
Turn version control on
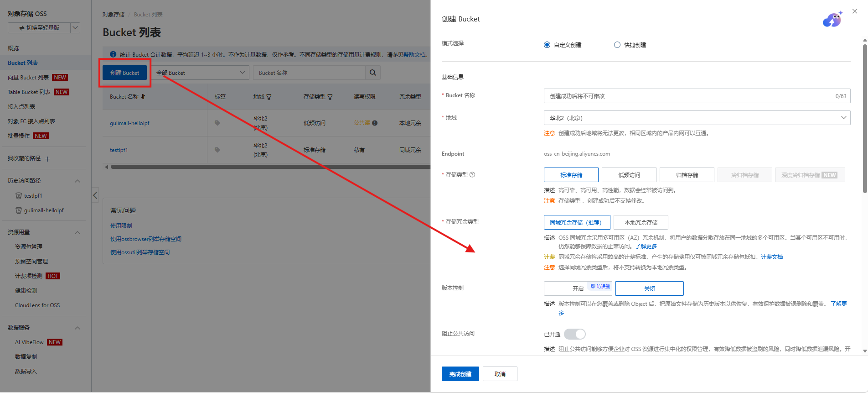[578, 288]
